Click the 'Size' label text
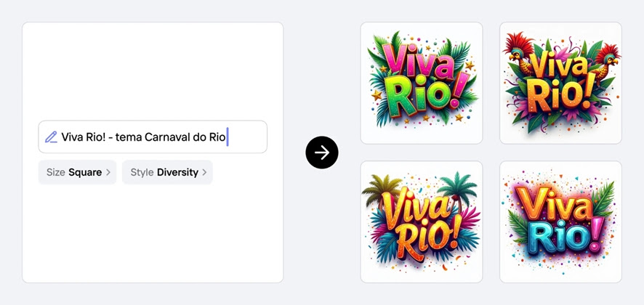The height and width of the screenshot is (305, 644). 56,172
